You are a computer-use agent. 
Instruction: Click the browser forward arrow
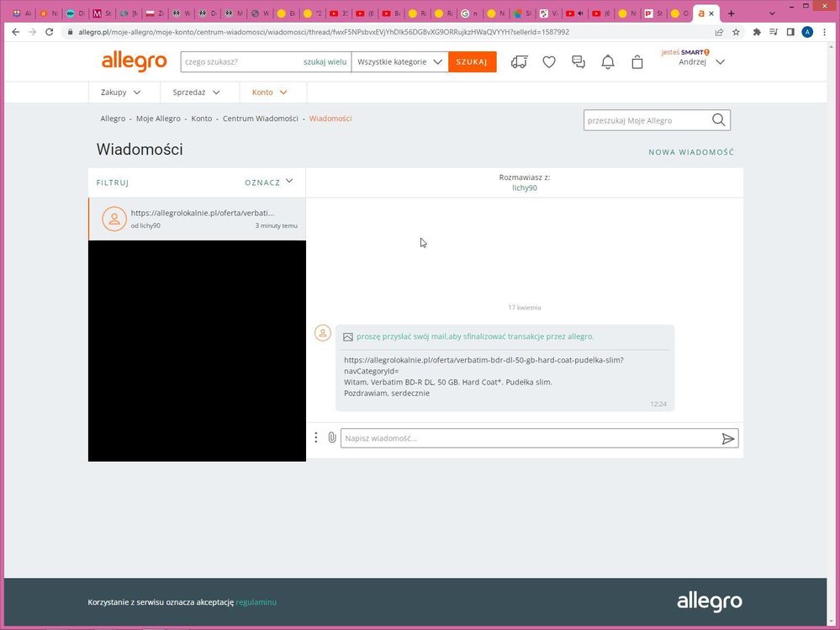[33, 32]
